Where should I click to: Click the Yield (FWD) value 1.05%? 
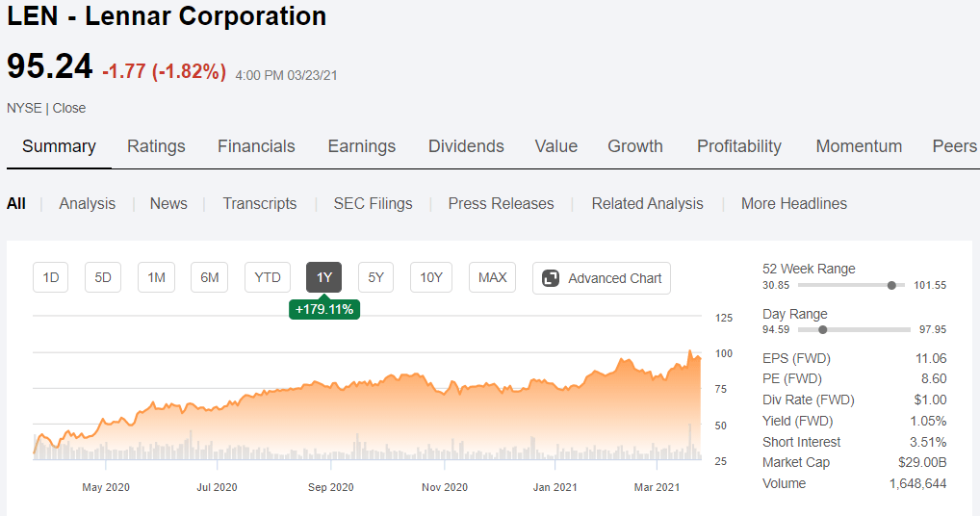[928, 421]
